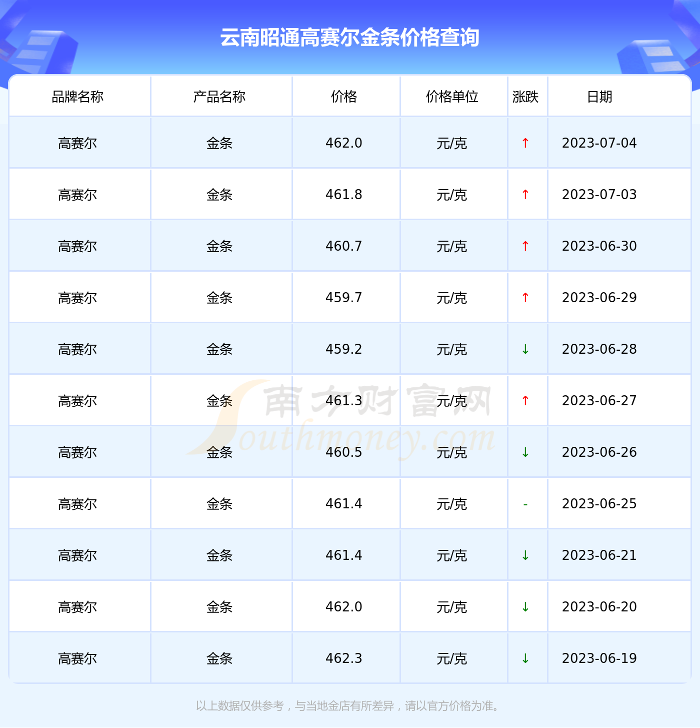Viewport: 700px width, 728px height.
Task: Click the title 云南昭通高赛尔金条价格查询
Action: [x=349, y=38]
